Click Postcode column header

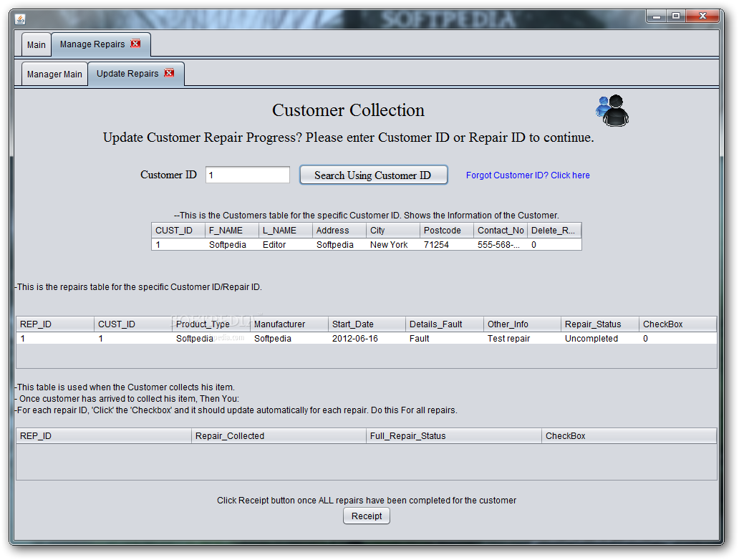point(447,230)
